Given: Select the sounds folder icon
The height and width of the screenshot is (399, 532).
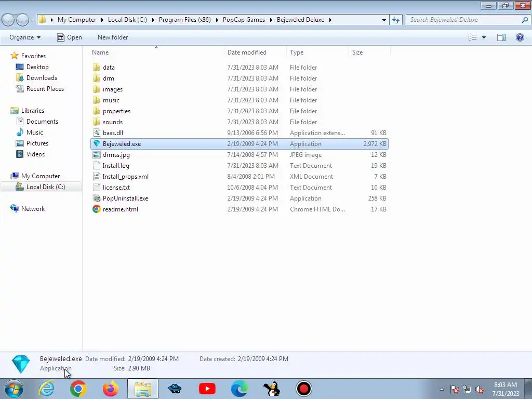Looking at the screenshot, I should pyautogui.click(x=96, y=122).
